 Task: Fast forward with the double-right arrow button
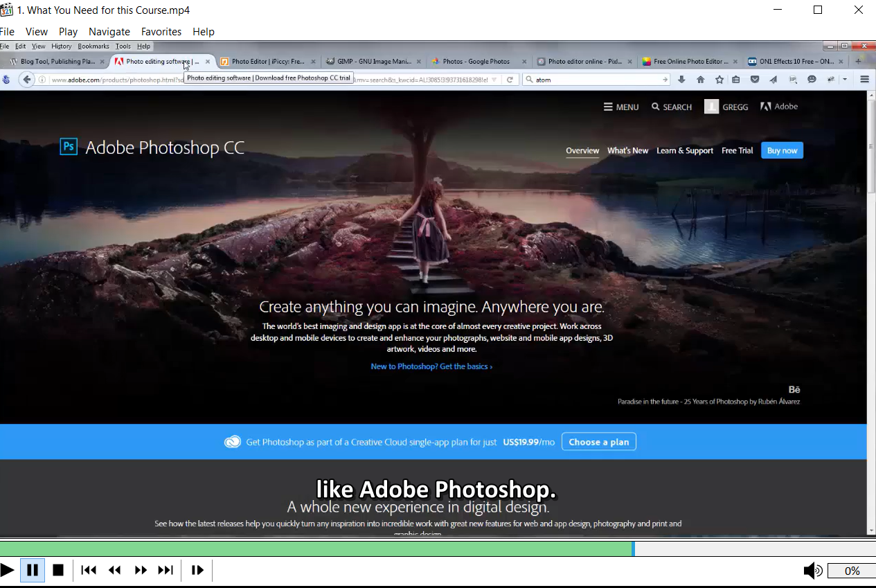point(141,570)
